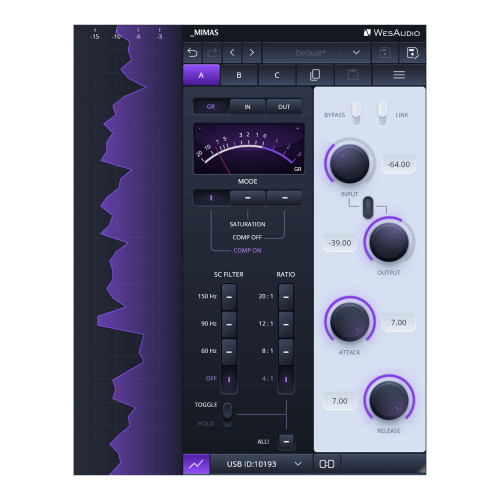Toggle the Link switch
This screenshot has width=500, height=500.
point(382,113)
